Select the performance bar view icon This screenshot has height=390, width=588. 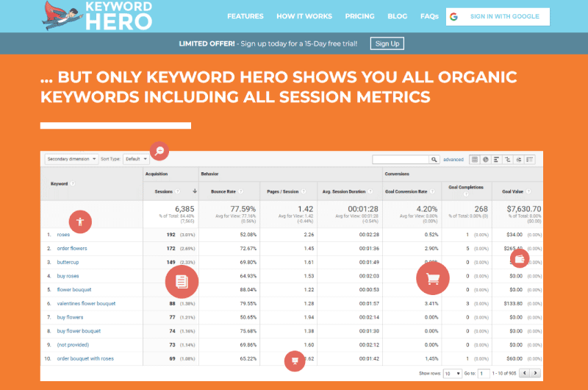[x=497, y=160]
